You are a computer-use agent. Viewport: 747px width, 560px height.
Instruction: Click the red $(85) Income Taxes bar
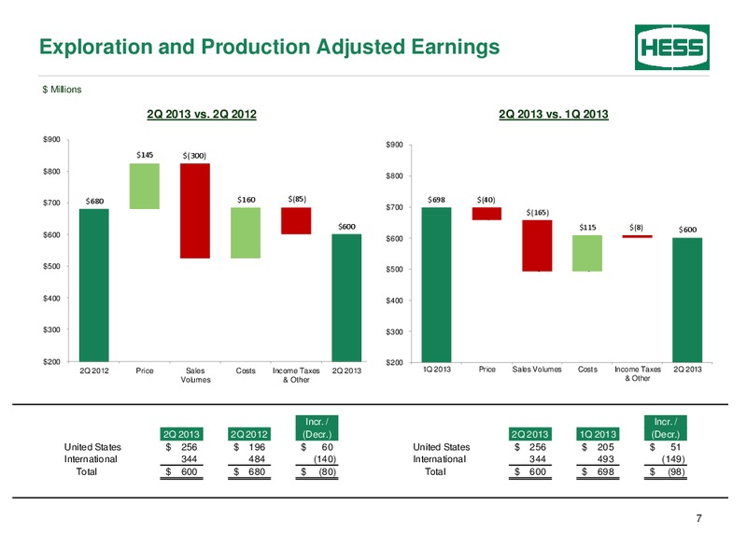pyautogui.click(x=296, y=221)
